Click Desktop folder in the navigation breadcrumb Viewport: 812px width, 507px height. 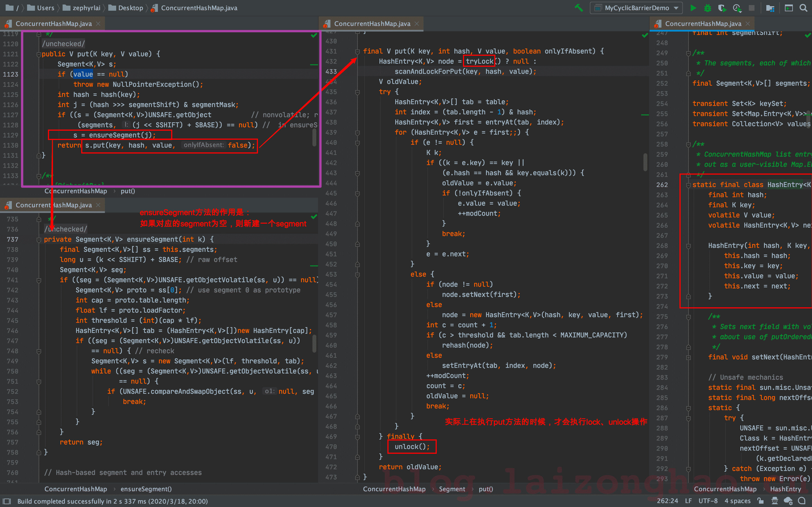coord(130,8)
